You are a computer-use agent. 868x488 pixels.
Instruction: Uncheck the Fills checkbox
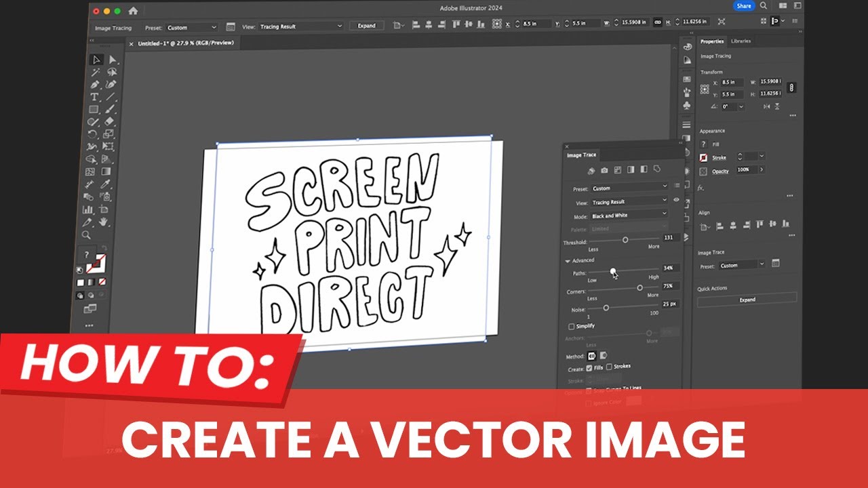(588, 367)
